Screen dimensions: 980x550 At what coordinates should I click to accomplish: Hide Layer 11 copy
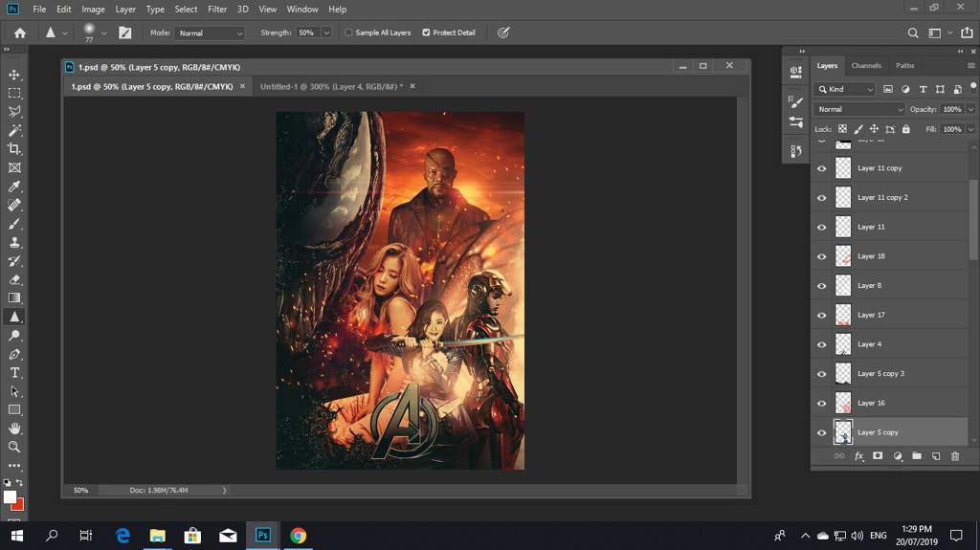tap(822, 168)
